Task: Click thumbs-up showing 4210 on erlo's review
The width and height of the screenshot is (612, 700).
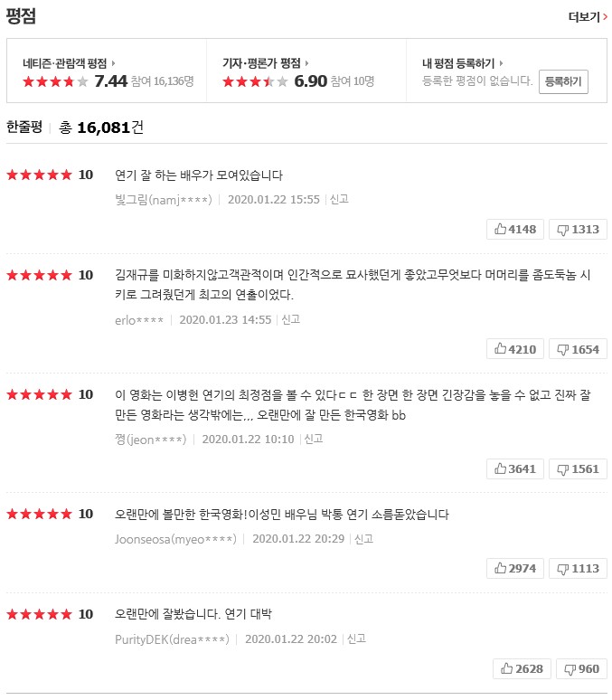Action: pos(514,349)
